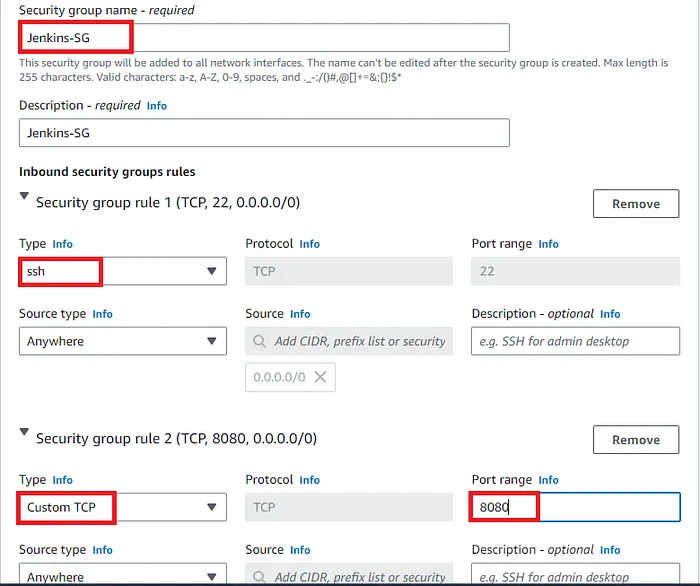This screenshot has width=700, height=586.
Task: Click the rule 1 optional Description field
Action: click(x=575, y=341)
